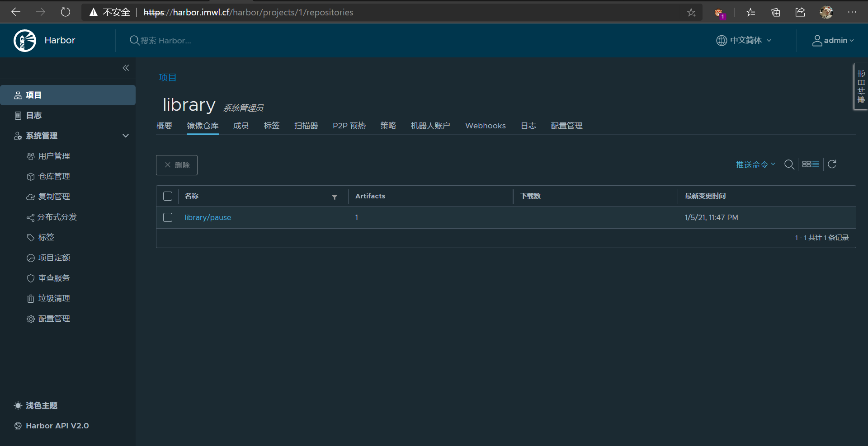
Task: Select all repositories header checkbox
Action: (x=168, y=196)
